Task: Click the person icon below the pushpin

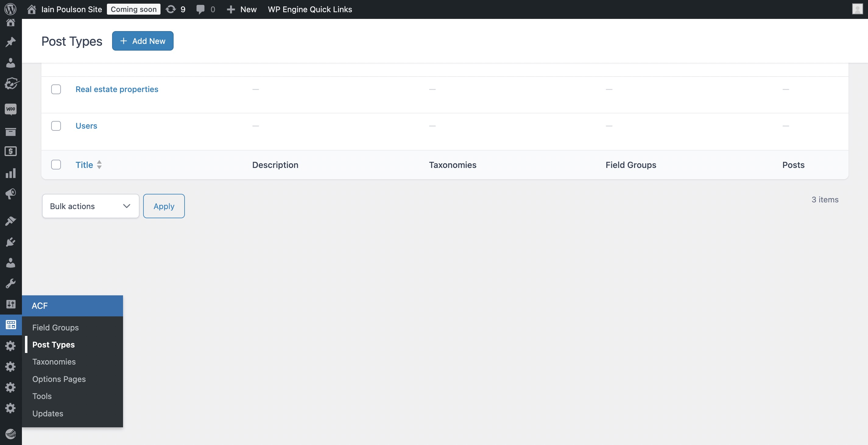Action: (x=11, y=63)
